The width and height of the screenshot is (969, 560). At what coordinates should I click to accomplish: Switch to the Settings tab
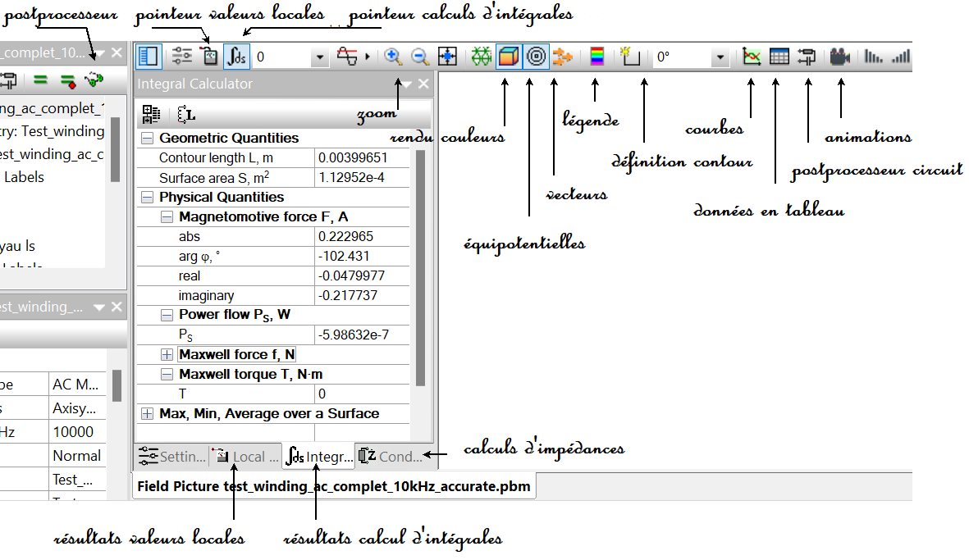[x=171, y=457]
